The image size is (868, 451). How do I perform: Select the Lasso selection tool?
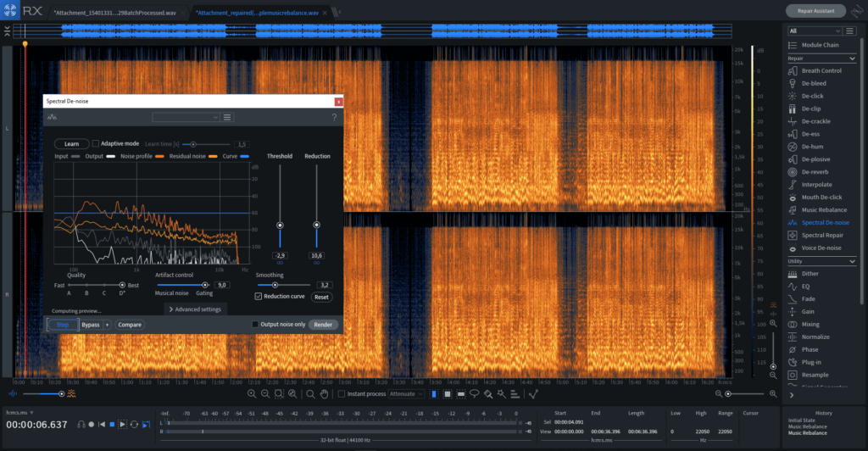(x=475, y=394)
